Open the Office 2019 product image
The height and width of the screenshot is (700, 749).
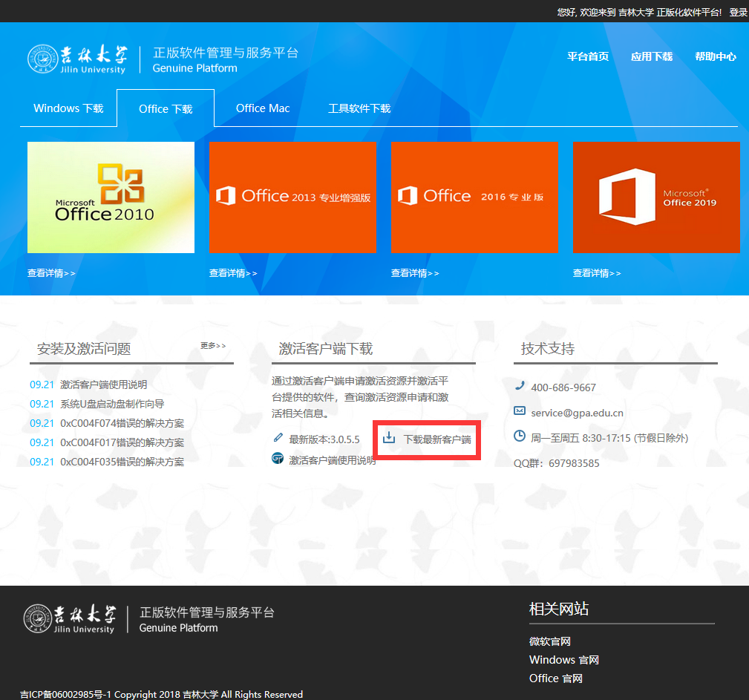coord(656,197)
